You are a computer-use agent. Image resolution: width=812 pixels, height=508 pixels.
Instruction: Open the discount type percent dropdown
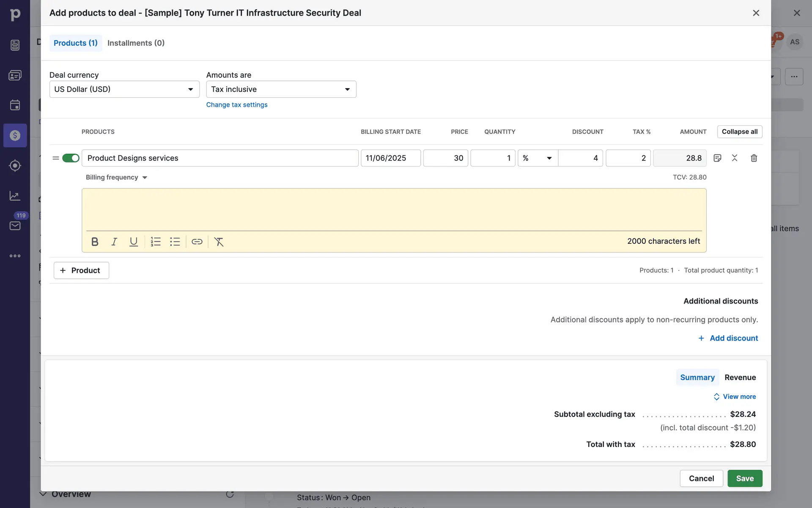538,158
